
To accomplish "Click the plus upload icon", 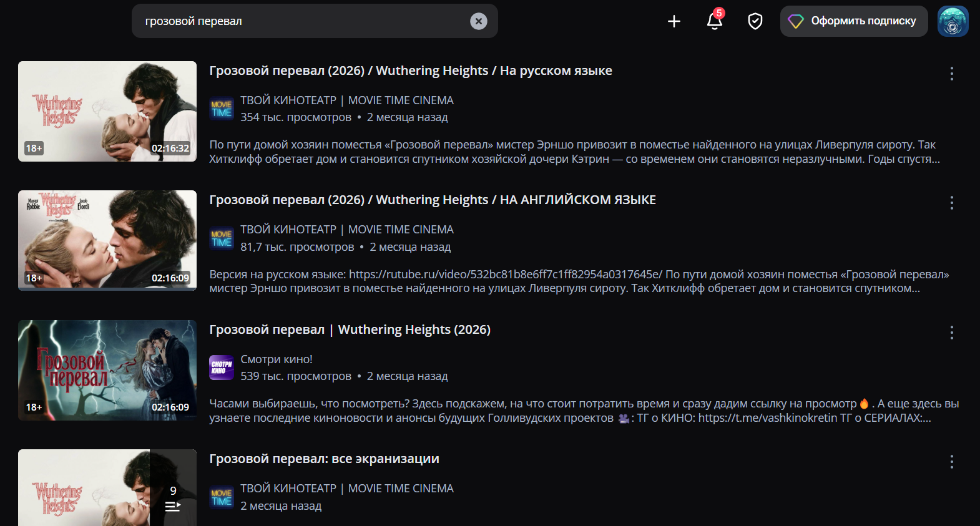I will [x=674, y=21].
